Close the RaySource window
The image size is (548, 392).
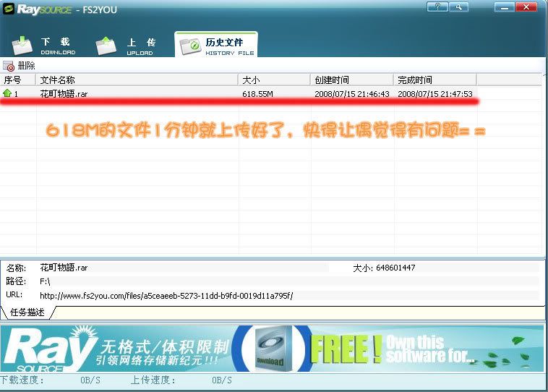(x=526, y=7)
